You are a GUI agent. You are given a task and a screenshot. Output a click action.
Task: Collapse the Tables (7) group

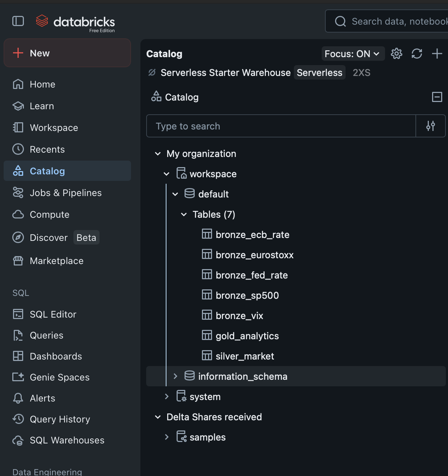pos(184,214)
